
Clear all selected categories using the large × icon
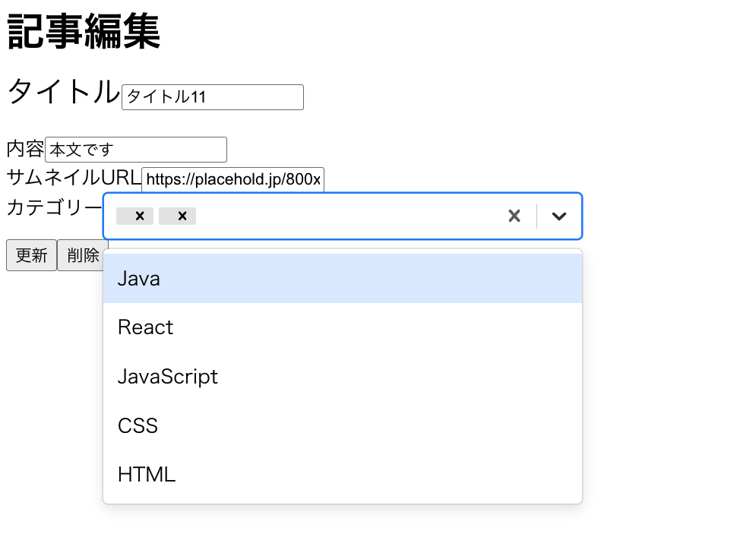click(x=514, y=216)
